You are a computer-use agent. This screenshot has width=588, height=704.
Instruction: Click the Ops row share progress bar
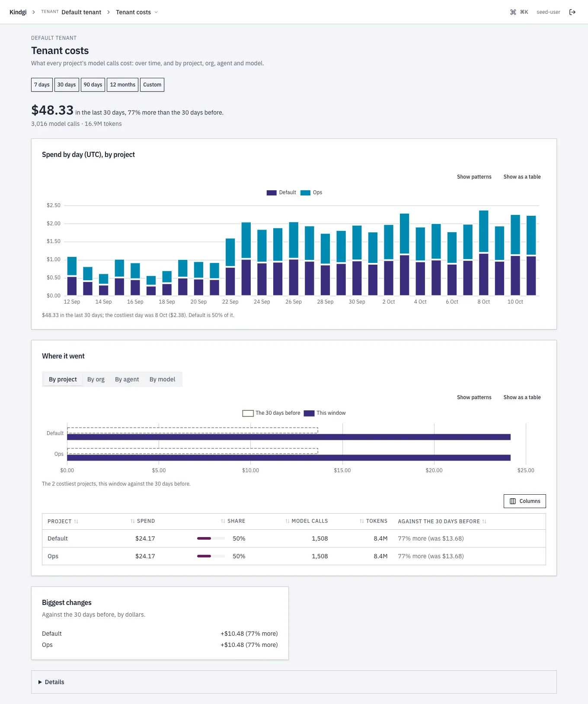tap(211, 556)
